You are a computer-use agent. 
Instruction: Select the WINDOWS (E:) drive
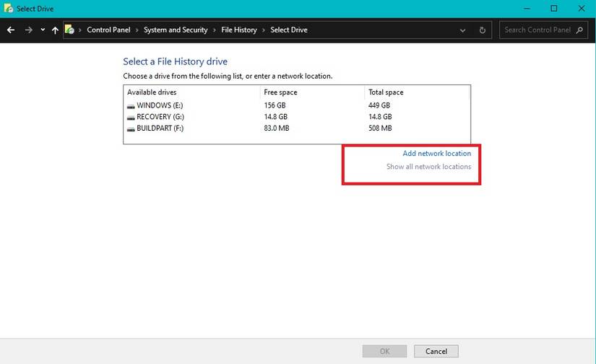[x=297, y=105]
